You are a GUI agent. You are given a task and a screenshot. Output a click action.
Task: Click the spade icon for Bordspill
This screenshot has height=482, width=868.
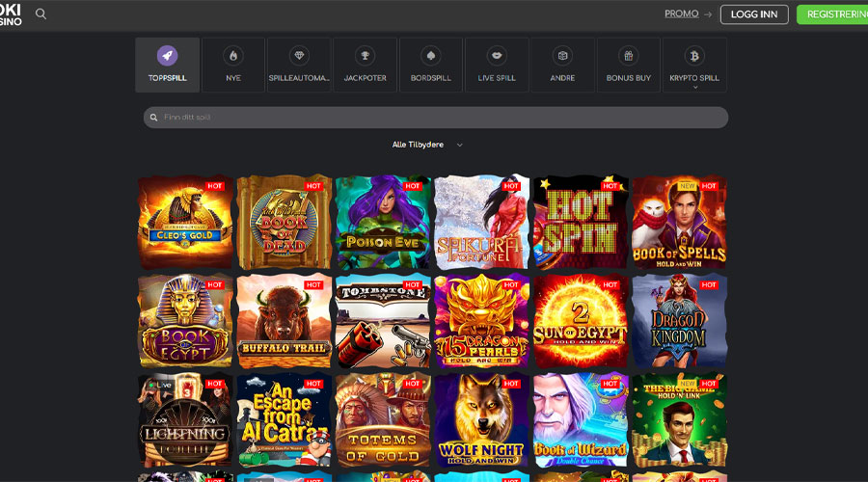pos(431,55)
